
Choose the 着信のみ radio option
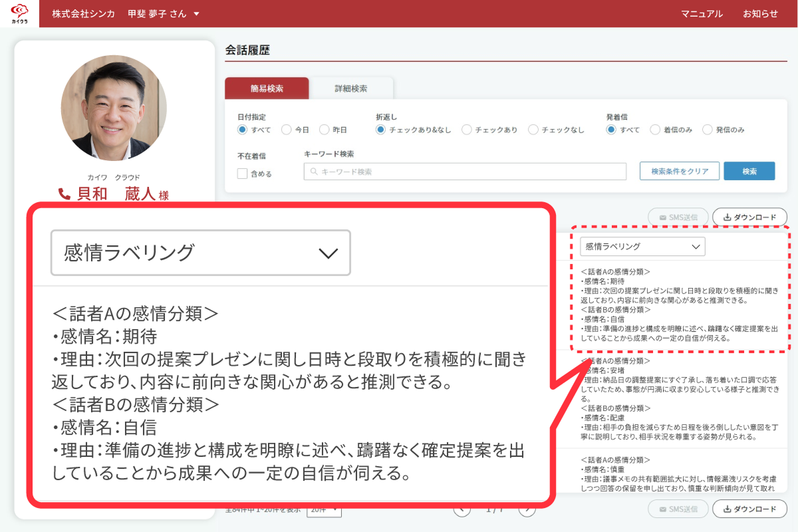(x=655, y=130)
